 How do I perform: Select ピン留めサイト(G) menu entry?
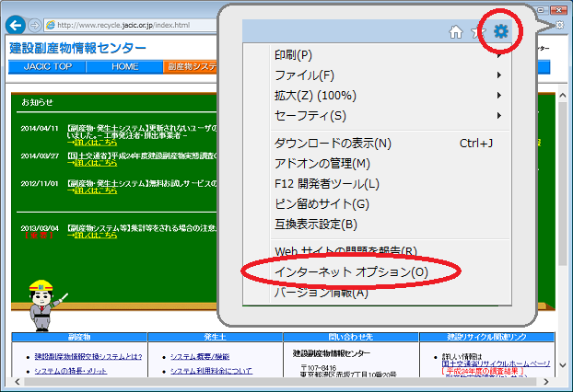click(391, 203)
